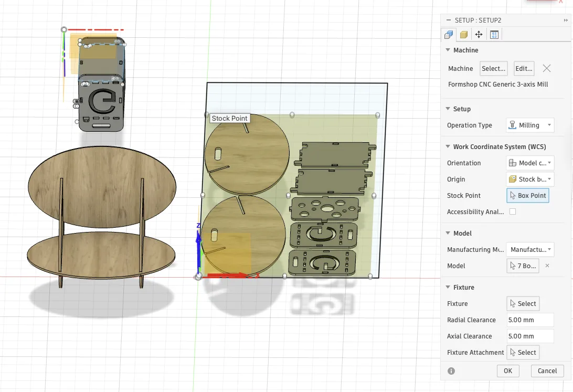Click the info icon at dialog bottom left
This screenshot has width=573, height=392.
(450, 371)
